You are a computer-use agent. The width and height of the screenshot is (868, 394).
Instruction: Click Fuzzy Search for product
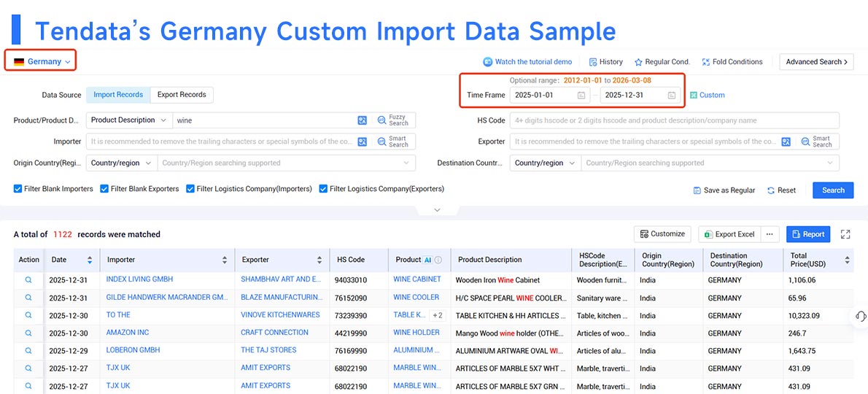point(393,120)
